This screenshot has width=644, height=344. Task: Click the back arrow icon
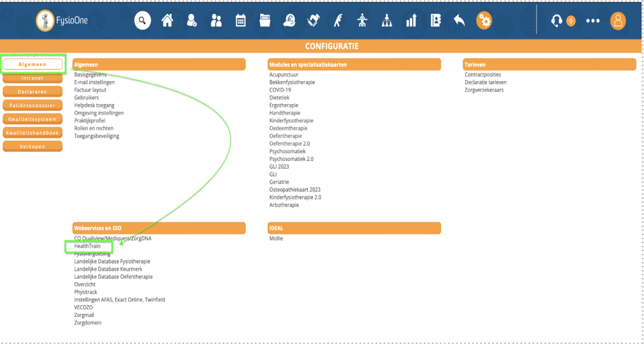pyautogui.click(x=459, y=21)
